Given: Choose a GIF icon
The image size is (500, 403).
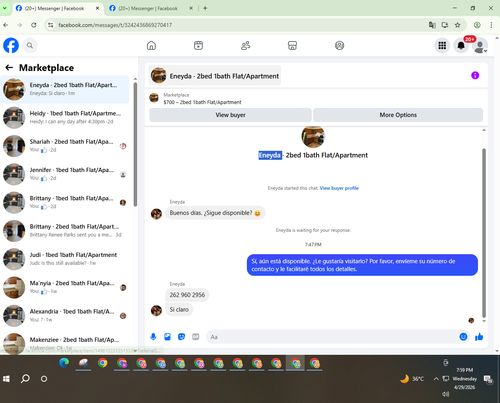Looking at the screenshot, I should 196,337.
